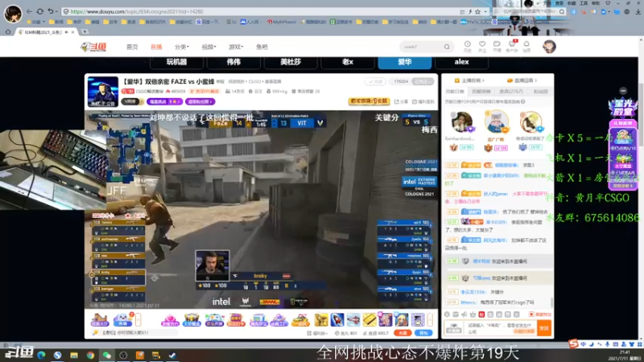The height and width of the screenshot is (362, 644).
Task: Reload the page with refresh icon
Action: point(39,11)
